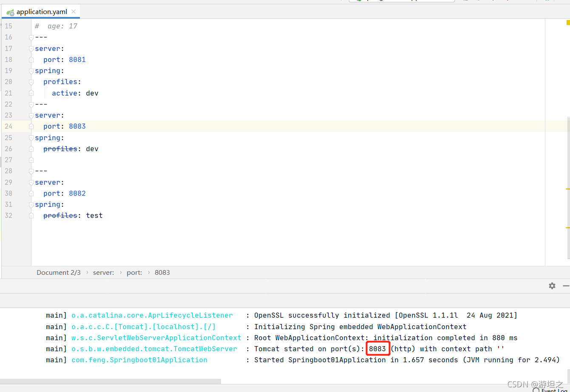Collapse the server block on line 23
This screenshot has width=570, height=392.
pyautogui.click(x=31, y=115)
